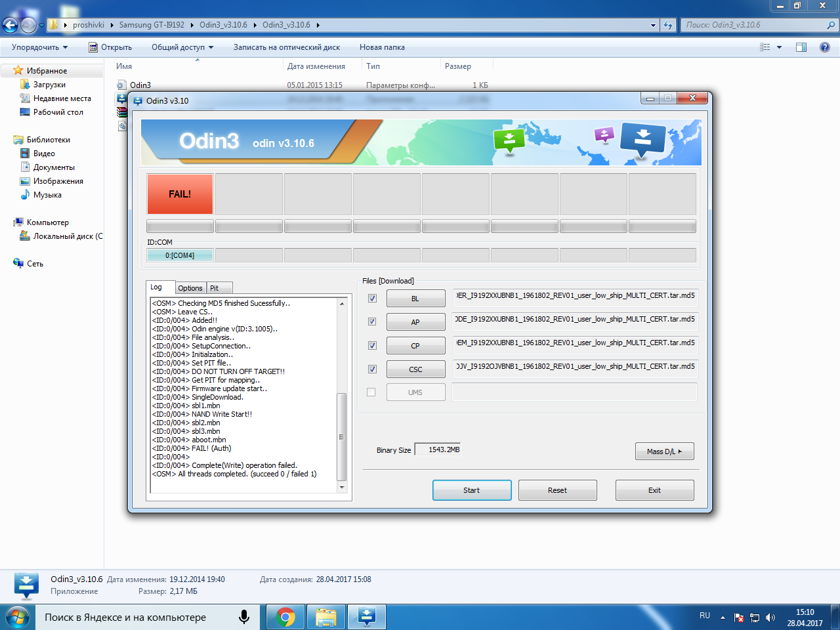Click the log scrollbar down arrow
The height and width of the screenshot is (630, 840).
(341, 488)
